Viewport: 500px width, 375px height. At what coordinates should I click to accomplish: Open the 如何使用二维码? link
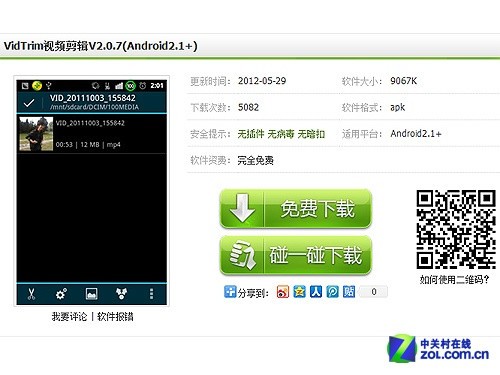point(455,279)
